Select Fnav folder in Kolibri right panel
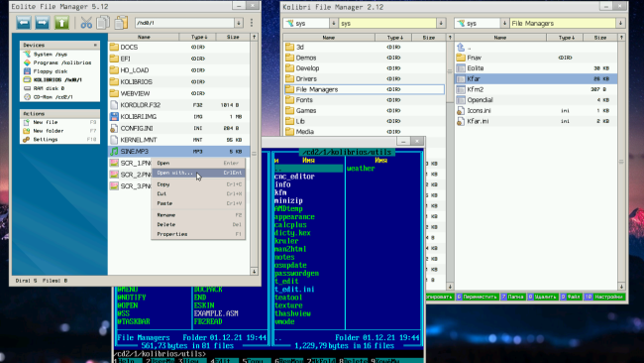Viewport: 644px width, 363px height. coord(536,58)
